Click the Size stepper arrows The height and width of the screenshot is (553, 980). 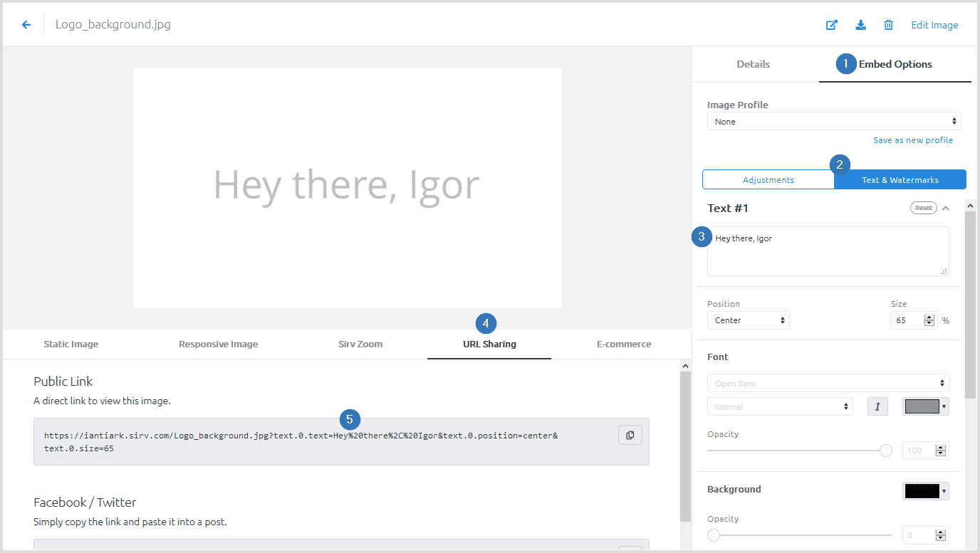929,320
